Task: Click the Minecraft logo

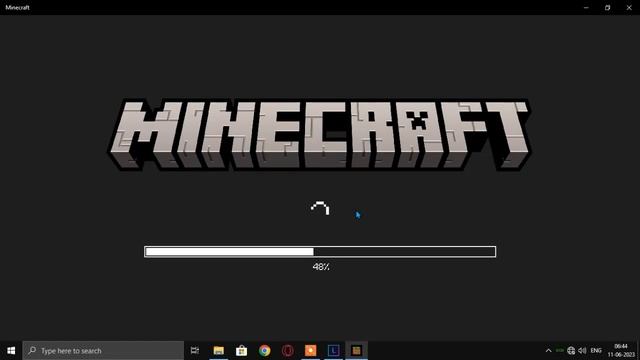Action: [x=320, y=134]
